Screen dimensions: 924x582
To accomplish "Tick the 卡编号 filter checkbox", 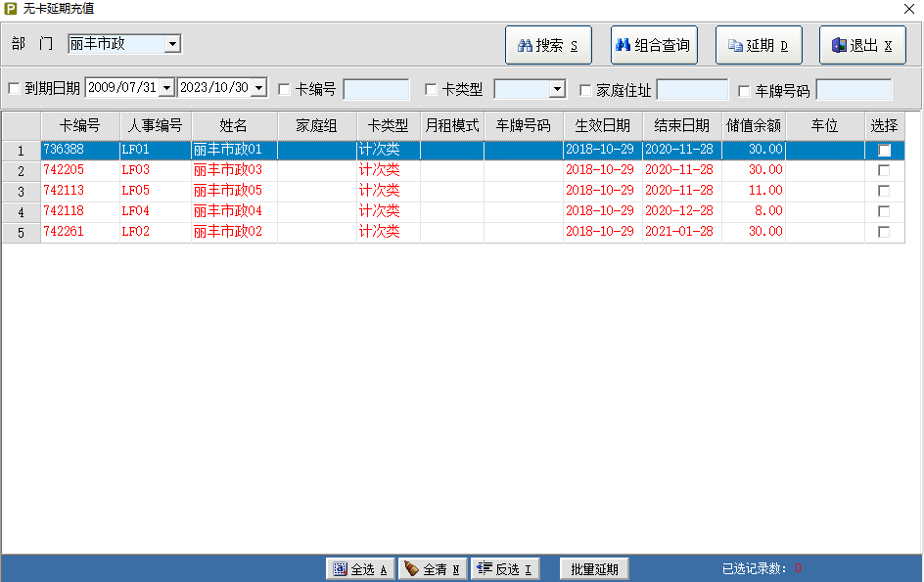I will 285,89.
